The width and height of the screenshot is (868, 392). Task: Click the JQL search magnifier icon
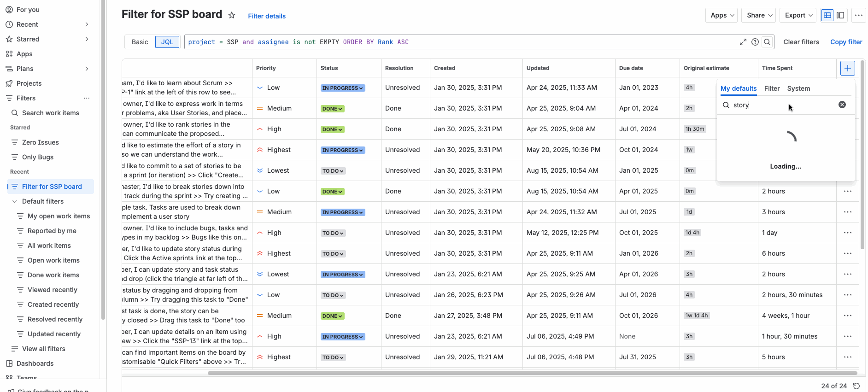[x=767, y=42]
